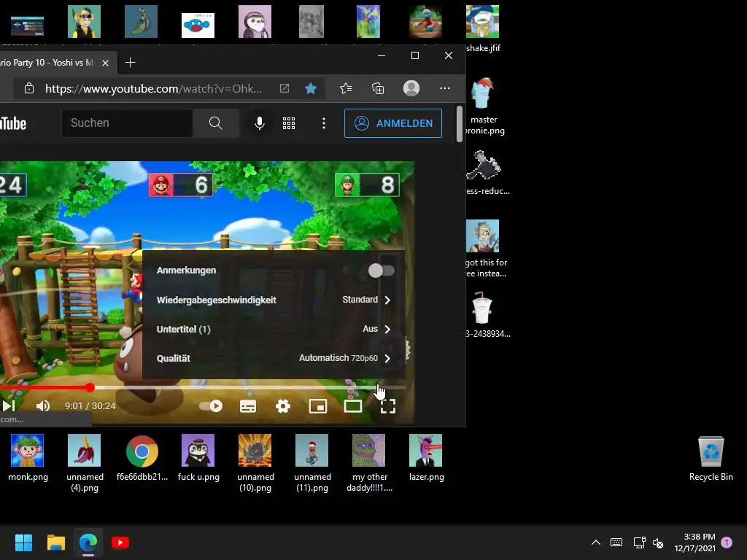Open Edge Collections
The image size is (747, 560).
coord(378,88)
